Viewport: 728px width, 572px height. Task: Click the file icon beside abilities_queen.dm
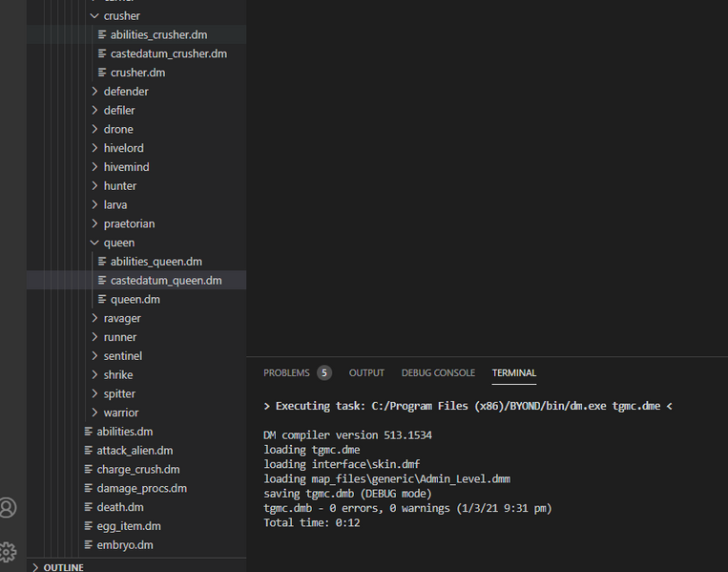(102, 262)
